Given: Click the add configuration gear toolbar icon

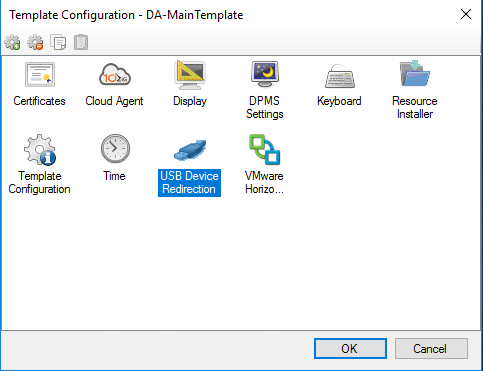Looking at the screenshot, I should (12, 42).
